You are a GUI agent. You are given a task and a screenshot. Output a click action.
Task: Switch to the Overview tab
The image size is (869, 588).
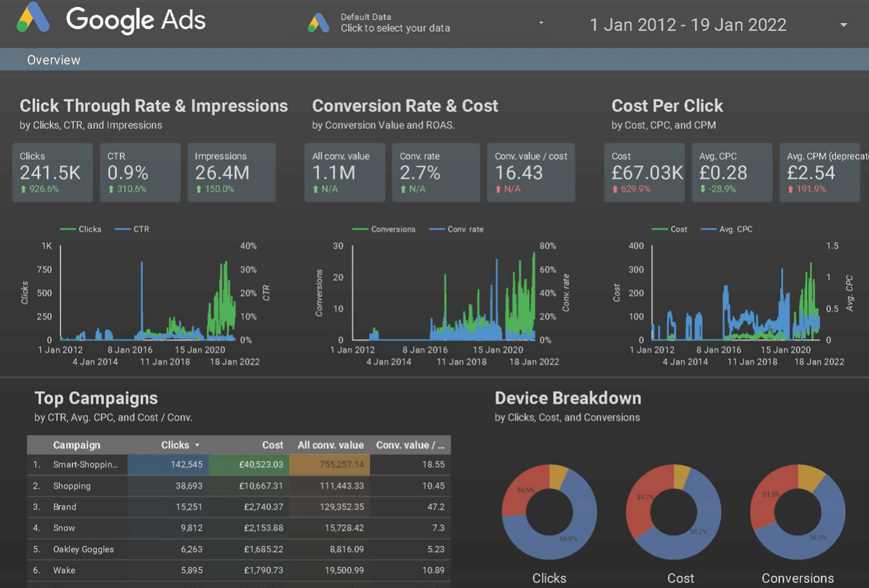(53, 60)
